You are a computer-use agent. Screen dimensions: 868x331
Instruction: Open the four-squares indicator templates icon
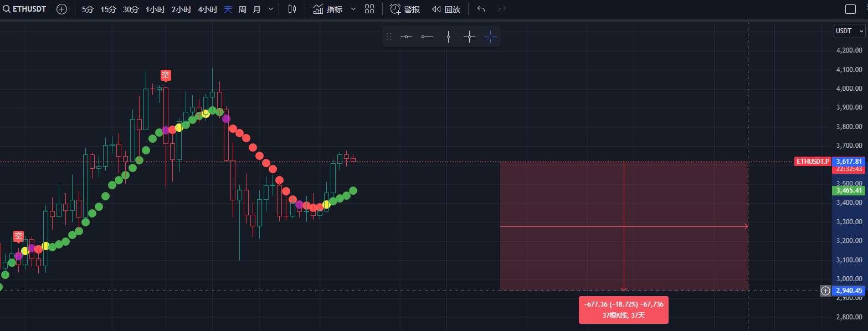click(x=369, y=9)
